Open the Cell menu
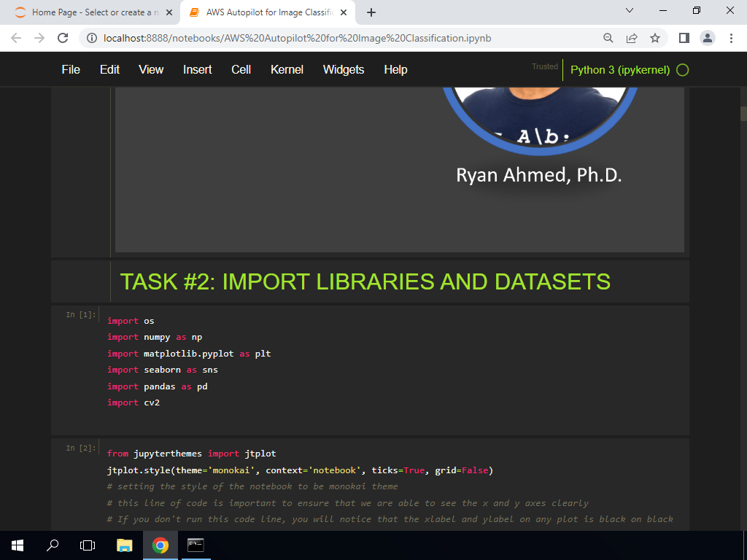 pos(241,69)
